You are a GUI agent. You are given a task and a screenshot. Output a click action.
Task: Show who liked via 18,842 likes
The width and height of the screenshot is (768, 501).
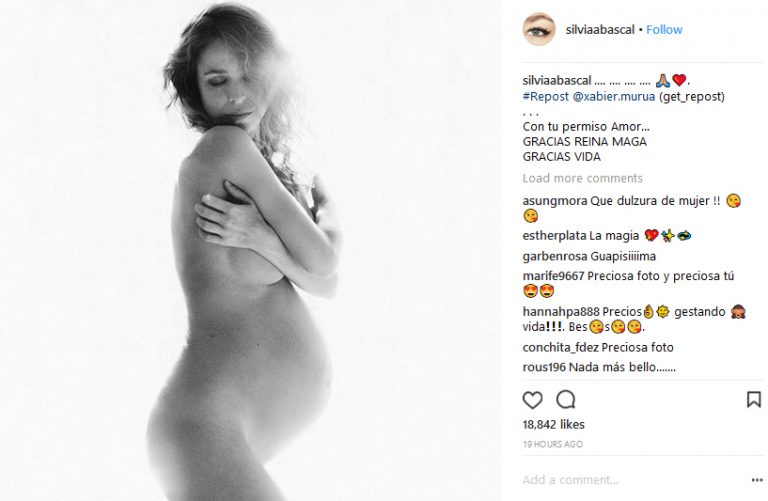(553, 425)
